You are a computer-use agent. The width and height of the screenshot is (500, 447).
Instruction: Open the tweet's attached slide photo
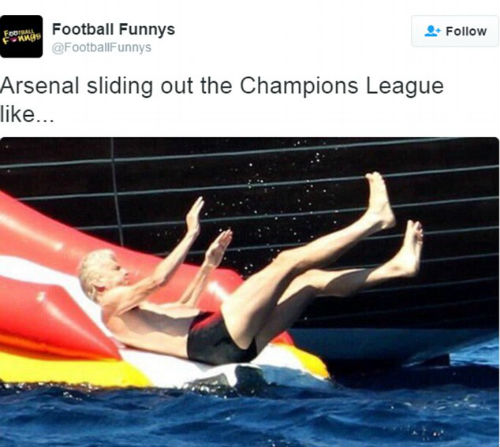pyautogui.click(x=250, y=292)
